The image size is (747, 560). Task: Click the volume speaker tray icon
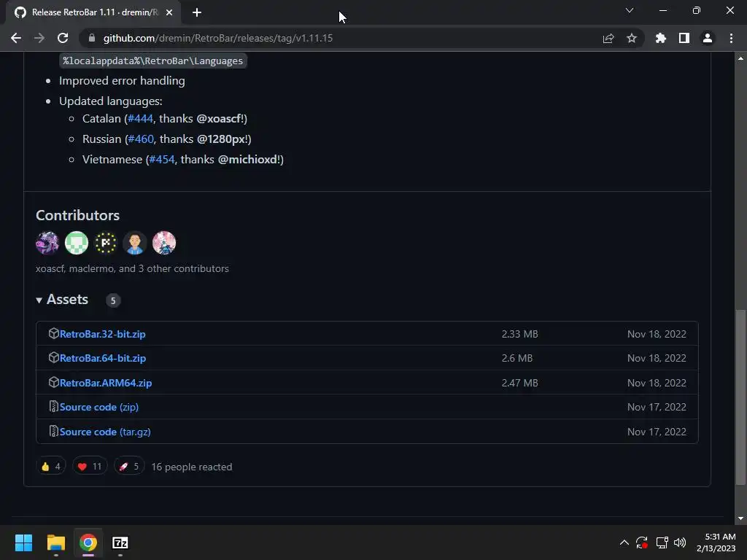pyautogui.click(x=680, y=542)
